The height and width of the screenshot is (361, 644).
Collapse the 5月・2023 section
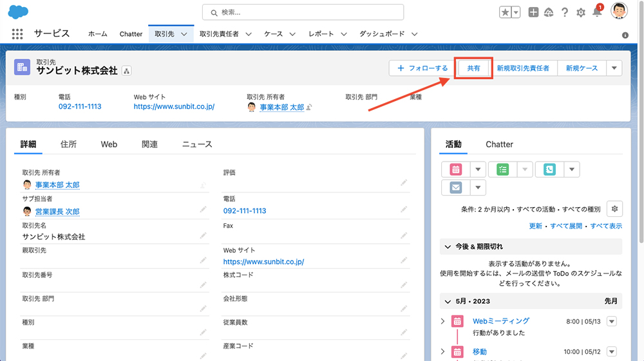[448, 302]
